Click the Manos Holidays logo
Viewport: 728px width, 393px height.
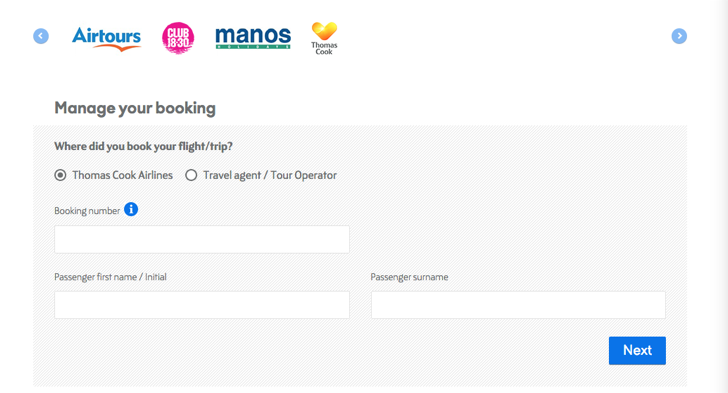(253, 37)
